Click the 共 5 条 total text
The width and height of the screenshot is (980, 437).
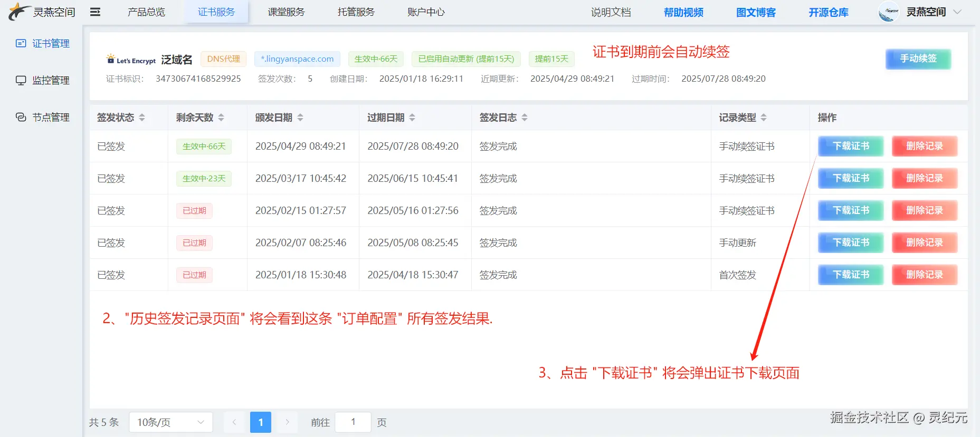click(104, 422)
